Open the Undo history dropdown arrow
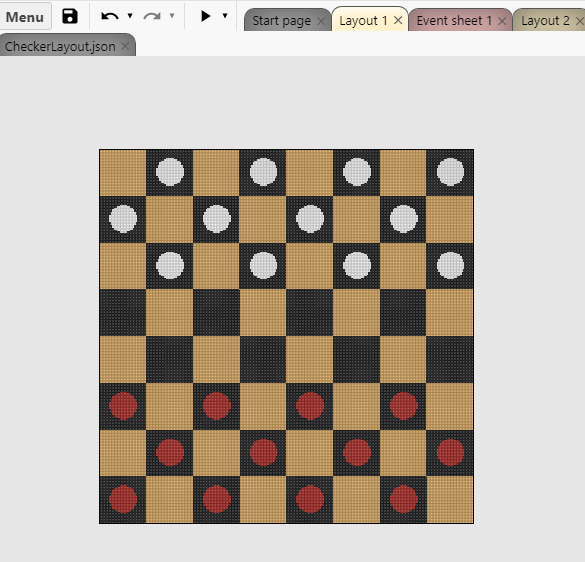This screenshot has width=585, height=562. click(x=130, y=16)
